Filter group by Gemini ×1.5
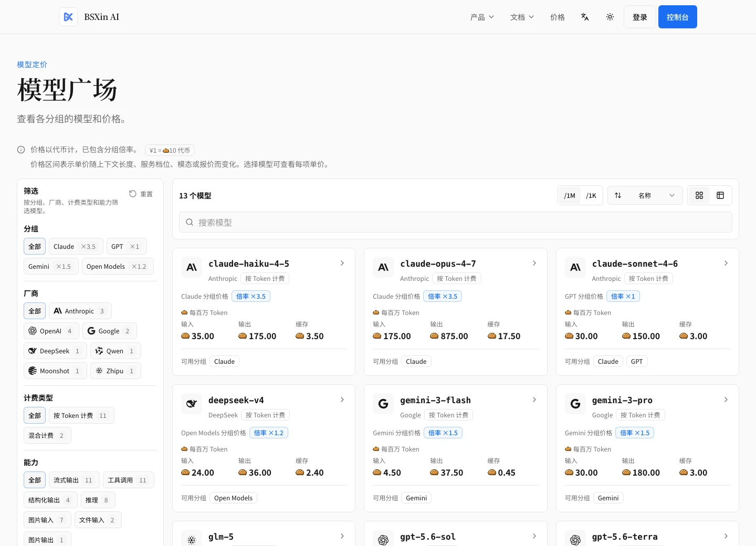This screenshot has width=756, height=546. [51, 266]
